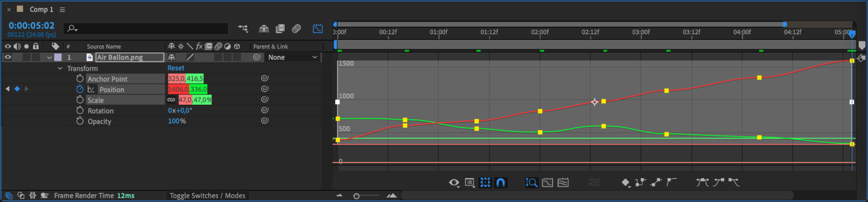
Task: Toggle show transform box for selected keys
Action: [x=485, y=183]
